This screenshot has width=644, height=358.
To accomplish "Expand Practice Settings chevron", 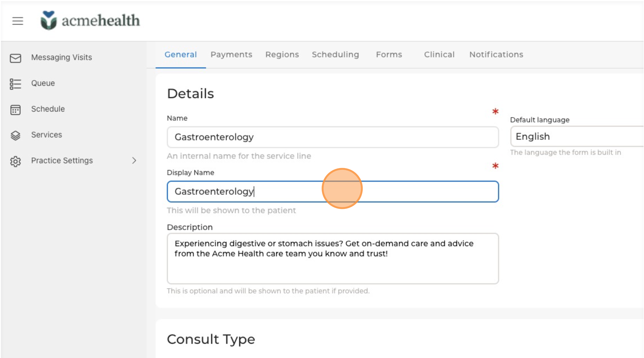I will pyautogui.click(x=134, y=160).
